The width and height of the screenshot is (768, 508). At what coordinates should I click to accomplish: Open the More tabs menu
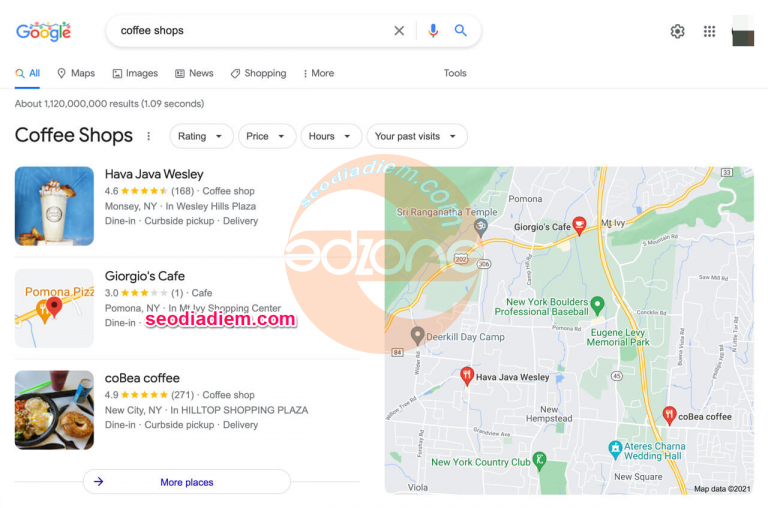[318, 73]
